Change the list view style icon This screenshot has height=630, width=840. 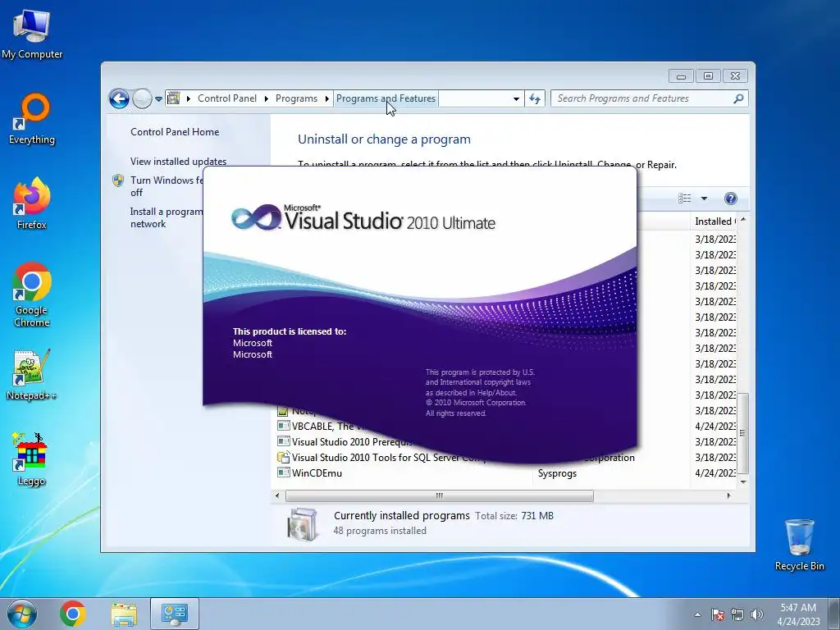tap(685, 199)
